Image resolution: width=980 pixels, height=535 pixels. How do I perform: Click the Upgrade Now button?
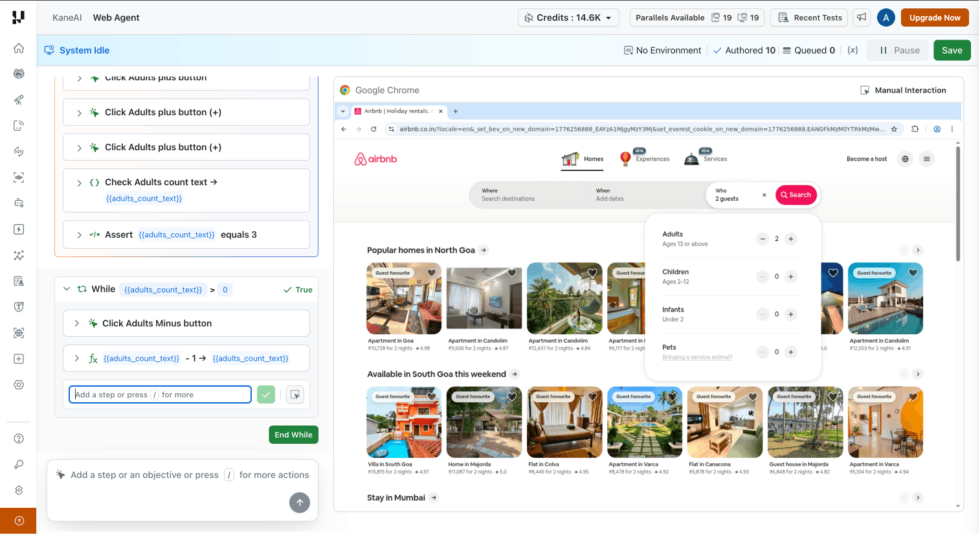(934, 17)
